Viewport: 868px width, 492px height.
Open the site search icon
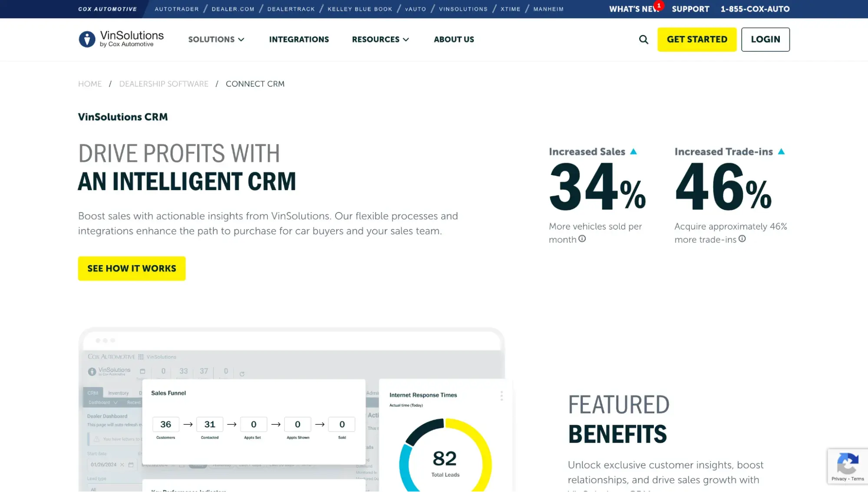644,39
